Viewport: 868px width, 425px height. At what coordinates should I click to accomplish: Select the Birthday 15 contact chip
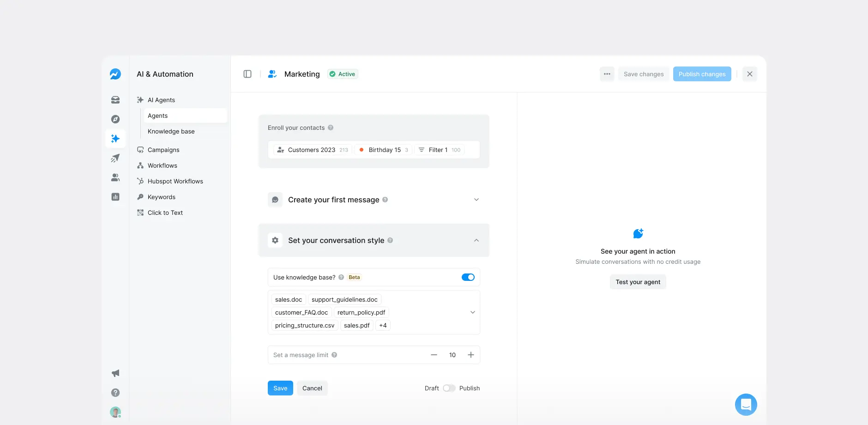(x=383, y=150)
